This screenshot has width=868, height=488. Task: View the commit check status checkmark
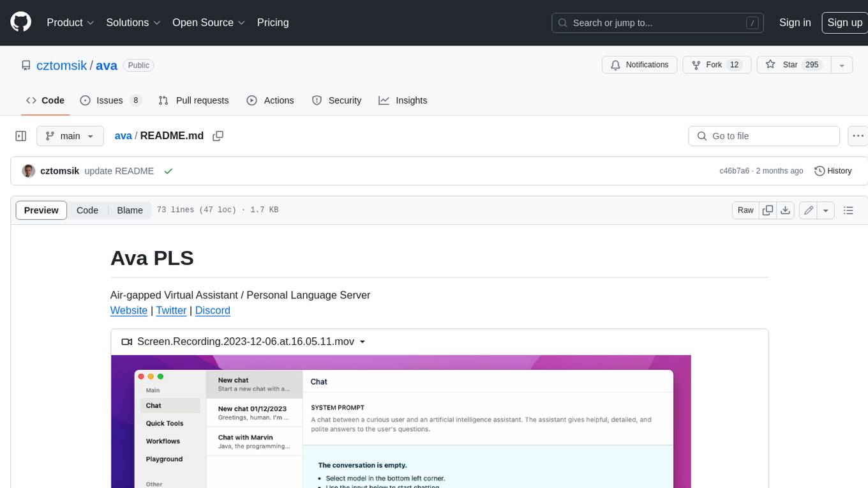pyautogui.click(x=168, y=171)
